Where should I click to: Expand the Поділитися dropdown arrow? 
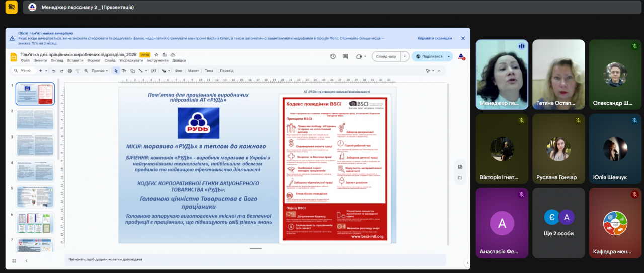tap(448, 56)
